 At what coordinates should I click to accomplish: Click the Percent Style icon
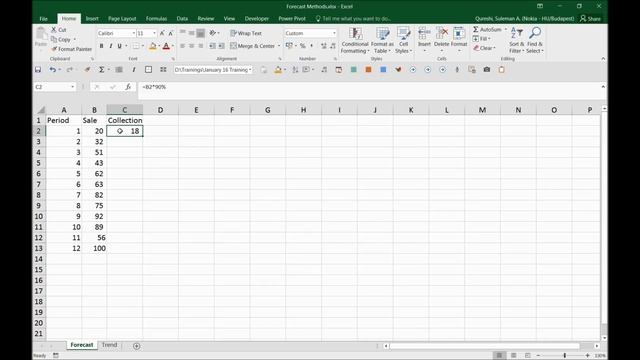[x=302, y=46]
